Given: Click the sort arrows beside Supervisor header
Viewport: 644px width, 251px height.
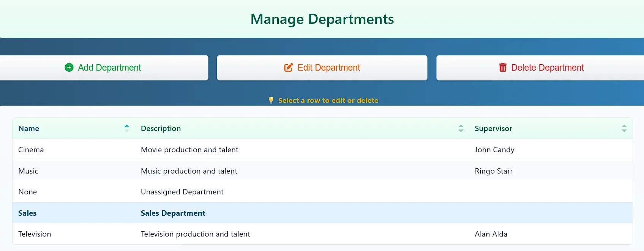Looking at the screenshot, I should (x=624, y=128).
